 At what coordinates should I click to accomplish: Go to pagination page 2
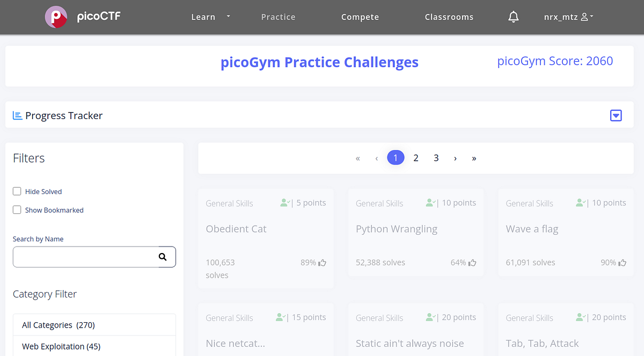click(416, 158)
